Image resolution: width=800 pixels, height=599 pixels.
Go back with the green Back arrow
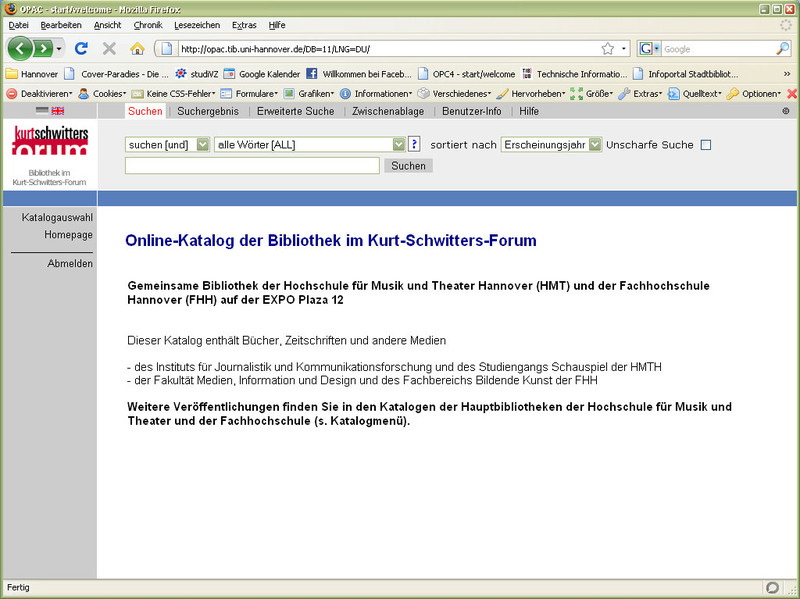(19, 49)
